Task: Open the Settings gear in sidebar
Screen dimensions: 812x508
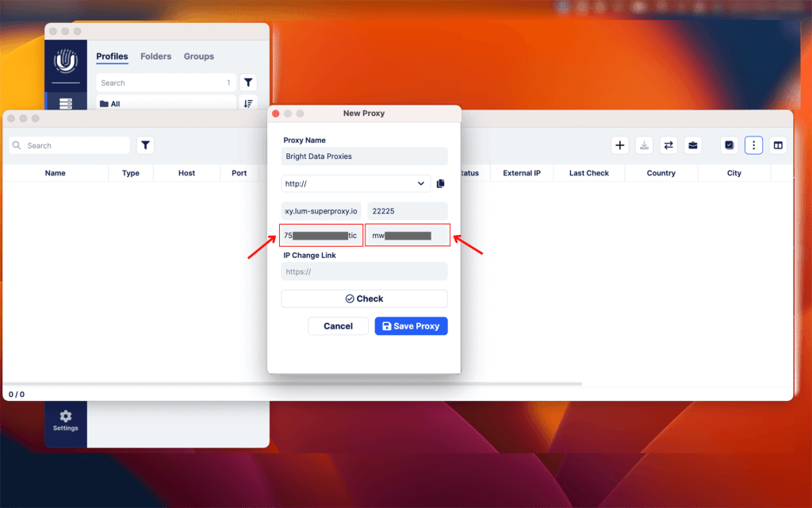Action: [x=65, y=421]
